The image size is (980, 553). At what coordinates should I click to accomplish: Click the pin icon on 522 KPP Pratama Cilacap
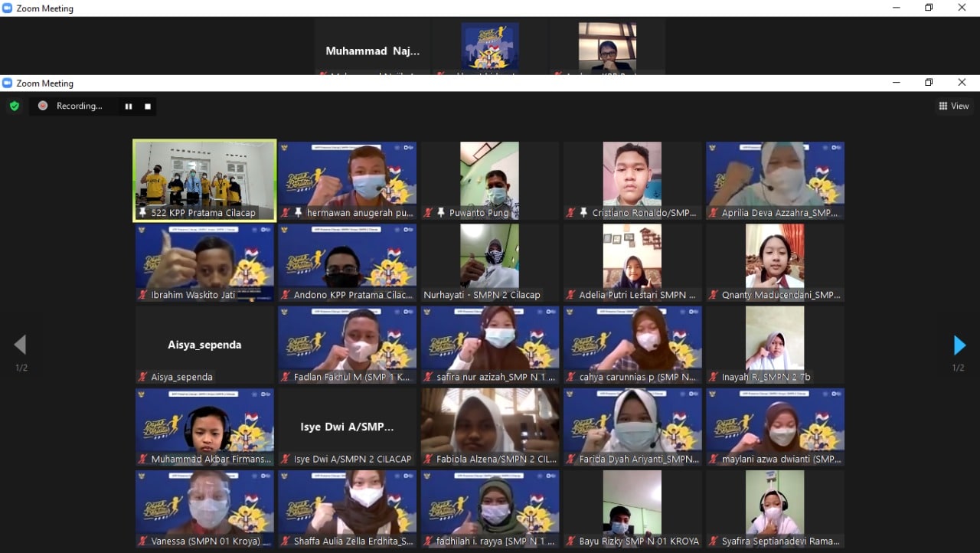point(142,213)
